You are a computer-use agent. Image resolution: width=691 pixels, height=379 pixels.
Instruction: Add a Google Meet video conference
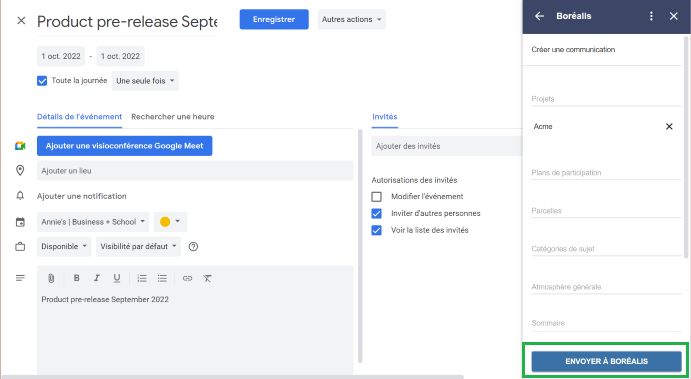pyautogui.click(x=125, y=146)
